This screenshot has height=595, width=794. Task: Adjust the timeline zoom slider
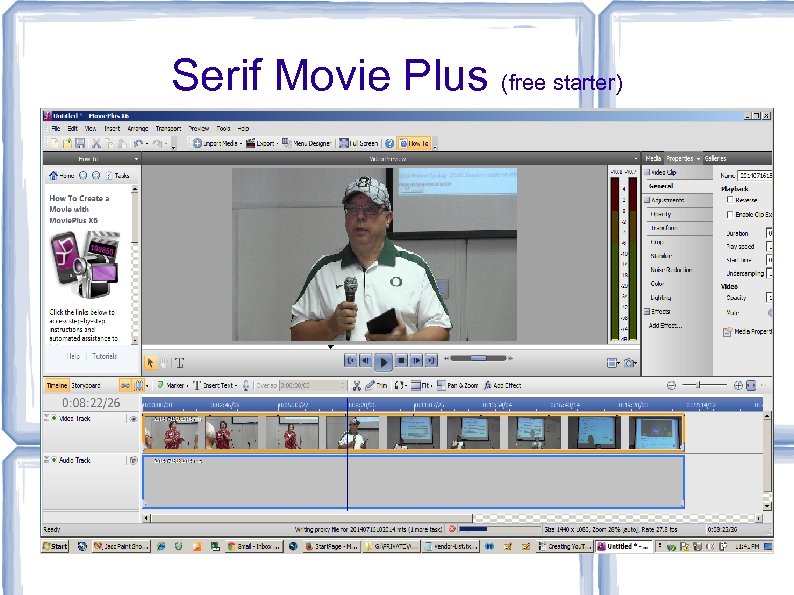[x=704, y=385]
